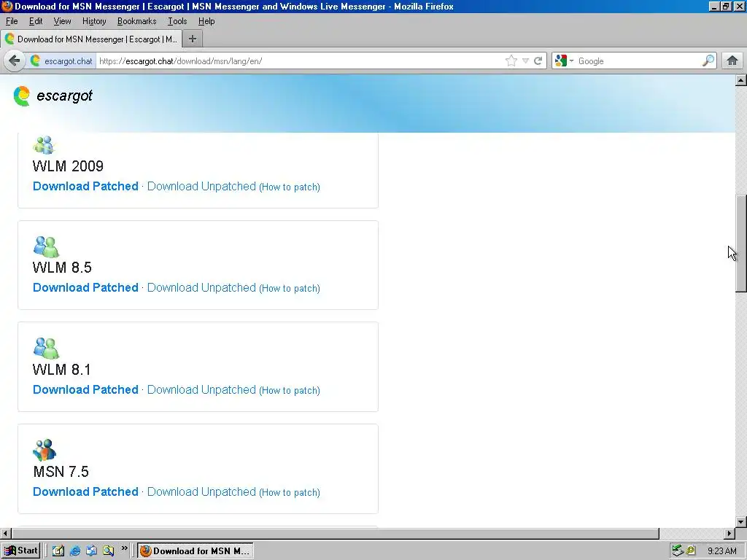The image size is (747, 560).
Task: Reload the page with the refresh icon
Action: click(x=538, y=61)
